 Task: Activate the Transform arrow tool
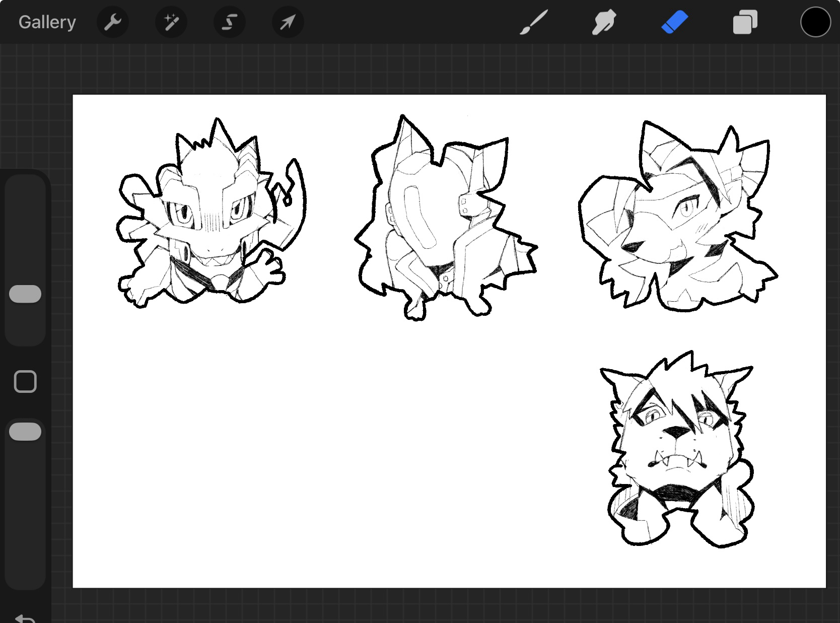[x=288, y=22]
